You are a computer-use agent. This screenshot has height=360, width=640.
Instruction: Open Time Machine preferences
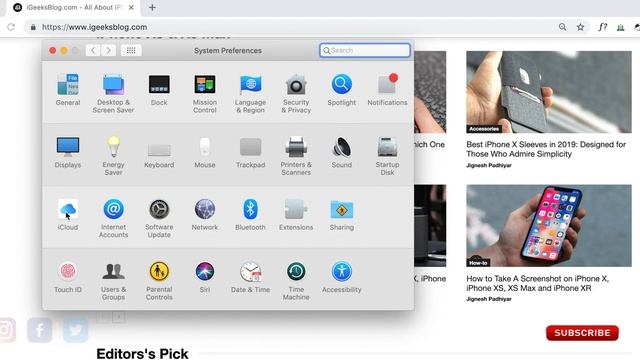(296, 281)
